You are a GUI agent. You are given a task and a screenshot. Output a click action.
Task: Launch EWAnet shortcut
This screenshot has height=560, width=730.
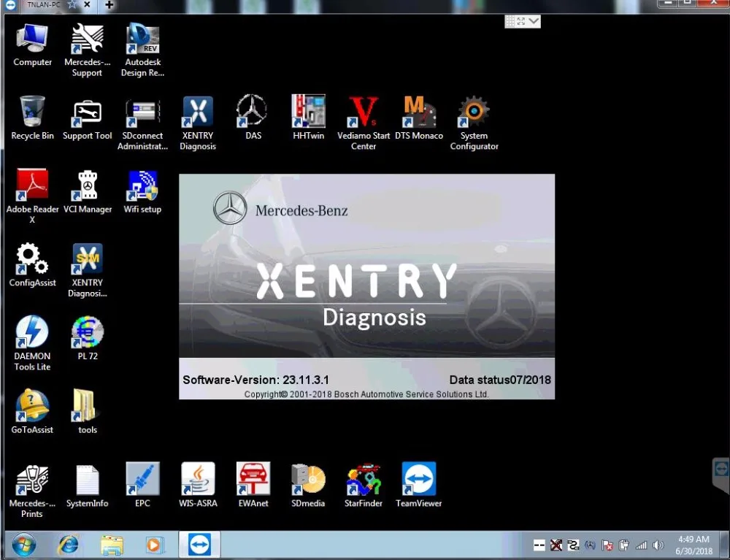(253, 485)
